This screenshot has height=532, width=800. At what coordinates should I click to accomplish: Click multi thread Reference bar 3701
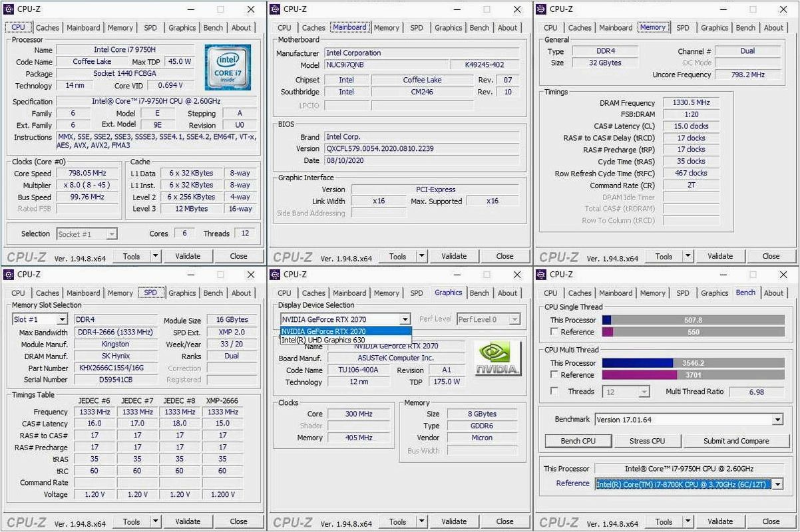pos(693,375)
